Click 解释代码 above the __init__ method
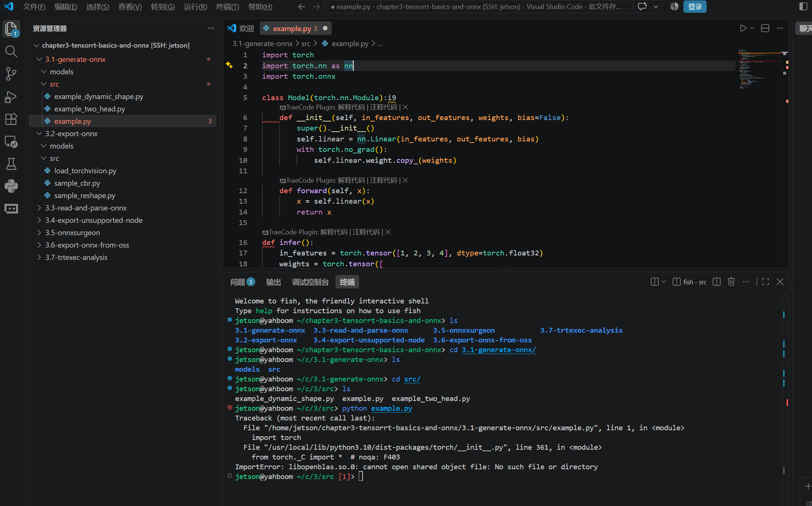The image size is (812, 506). tap(351, 107)
